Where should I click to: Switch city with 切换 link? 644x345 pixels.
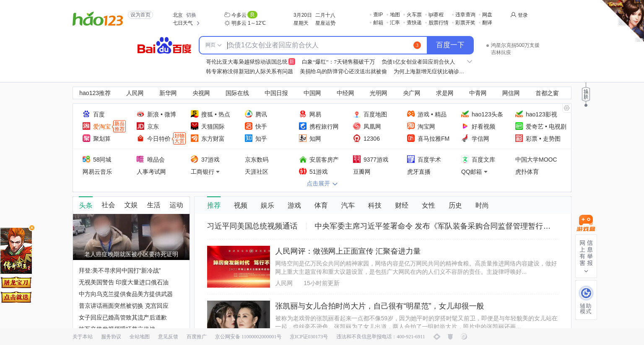click(x=191, y=15)
